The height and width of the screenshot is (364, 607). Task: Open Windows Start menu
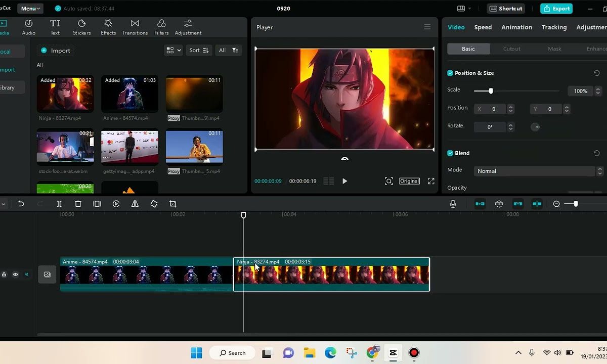point(197,353)
